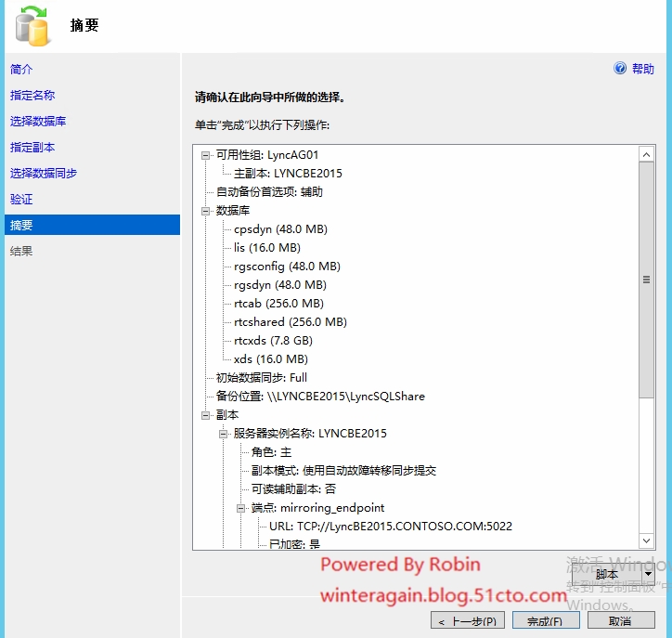Collapse the 端点: mirroring_endpoint node

pos(240,508)
